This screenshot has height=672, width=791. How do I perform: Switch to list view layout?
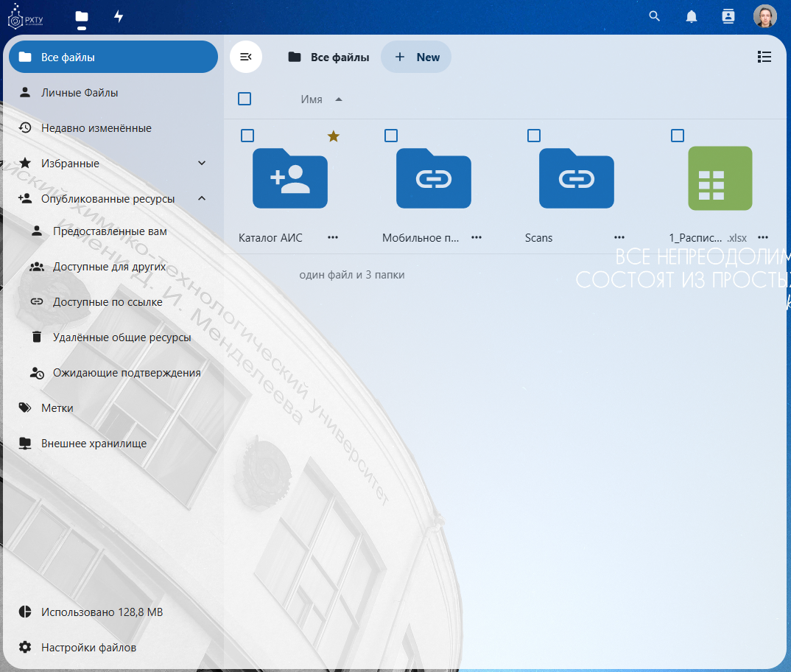(x=764, y=57)
